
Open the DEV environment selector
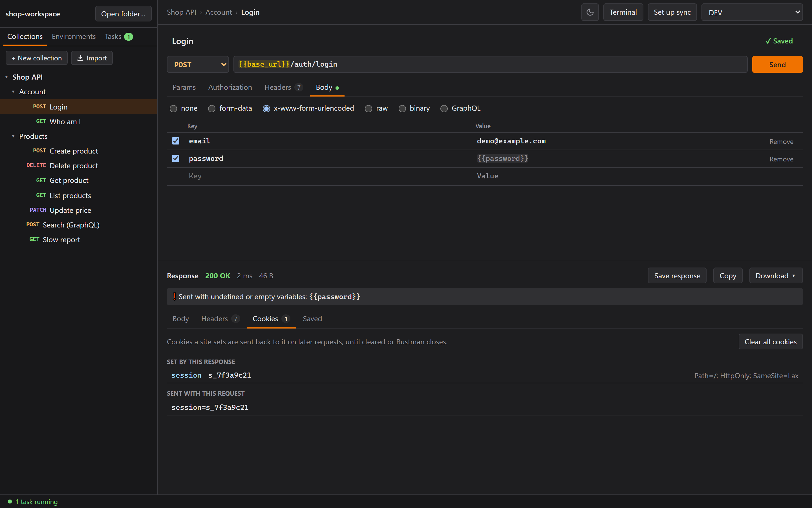coord(752,12)
